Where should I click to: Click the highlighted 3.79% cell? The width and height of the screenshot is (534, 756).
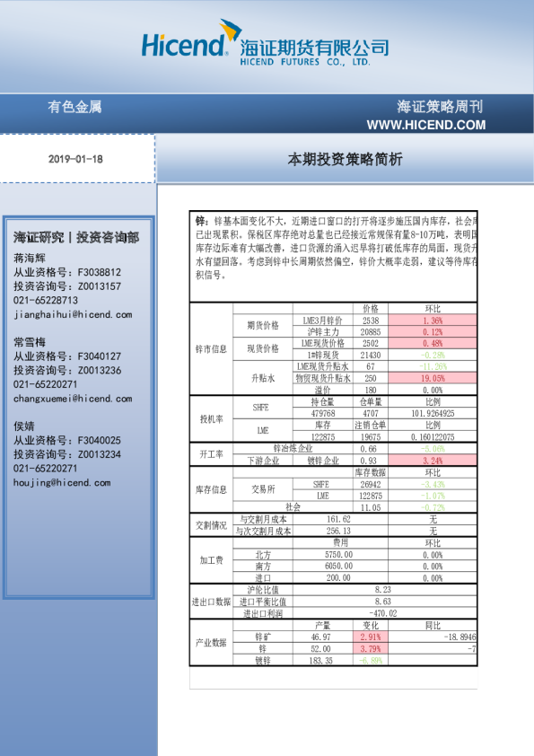pos(371,648)
